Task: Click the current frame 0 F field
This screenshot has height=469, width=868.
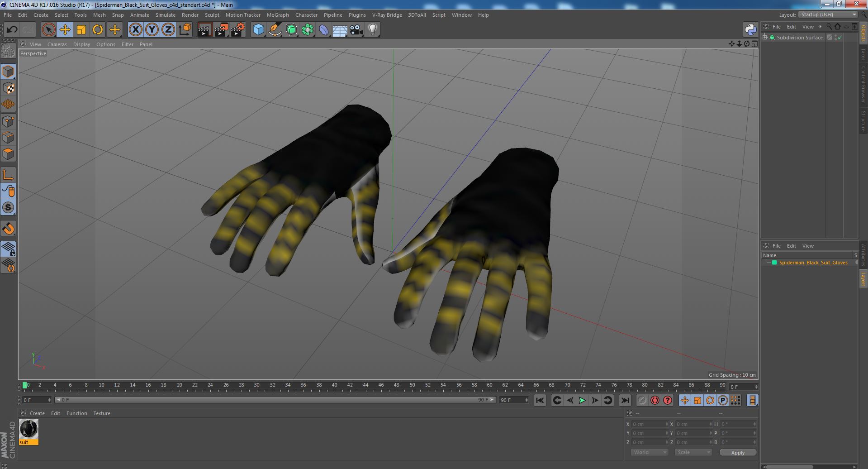Action: coord(37,400)
